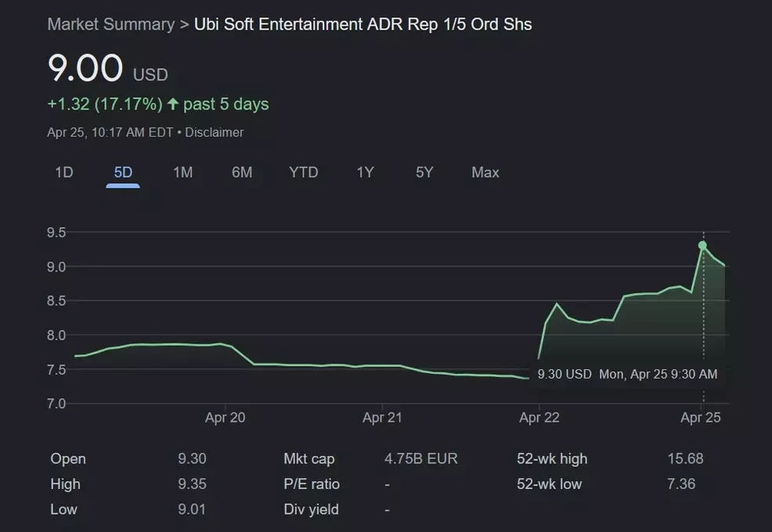Click the Apr 20 axis label
The image size is (772, 532).
225,418
